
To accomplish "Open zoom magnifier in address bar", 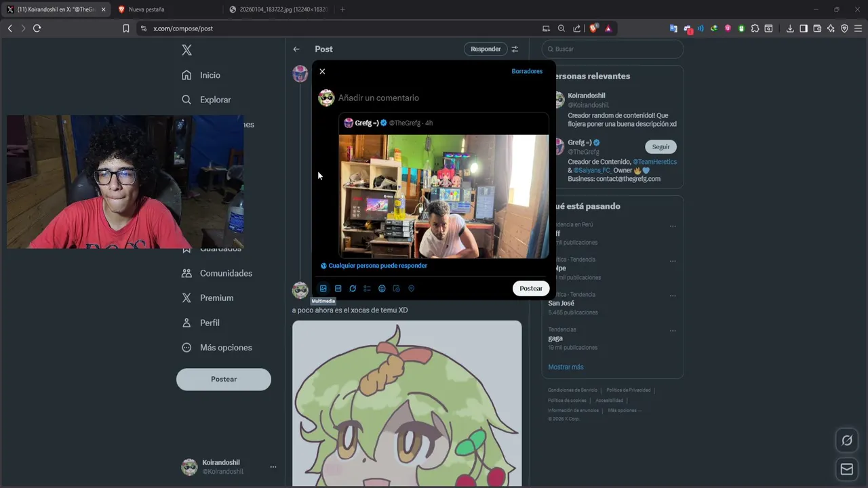I will [x=561, y=28].
